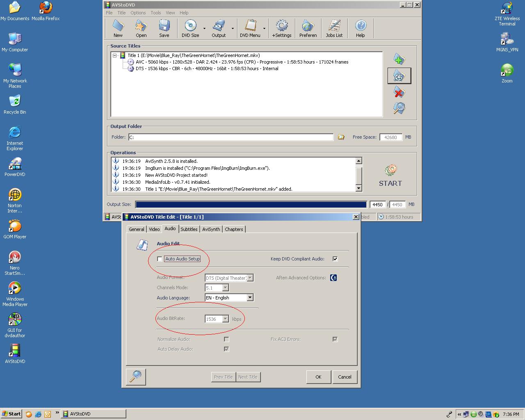Open the Audio Format dropdown
This screenshot has width=525, height=420.
[250, 278]
